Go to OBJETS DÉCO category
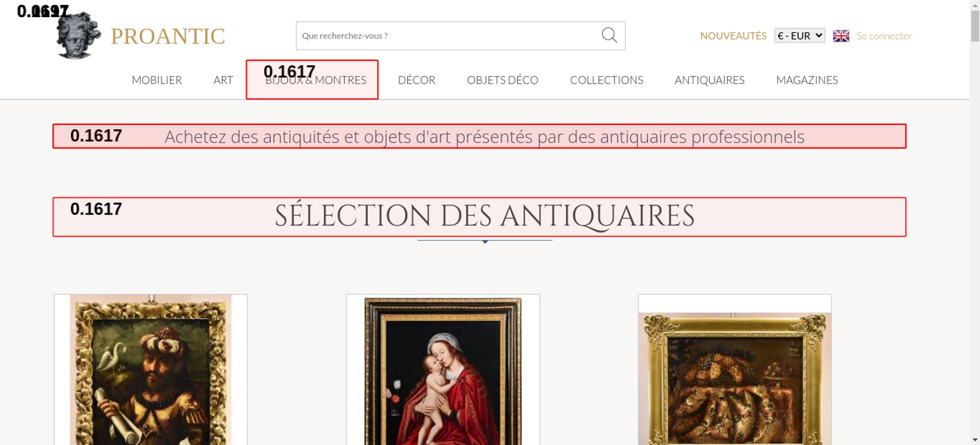Image resolution: width=980 pixels, height=445 pixels. pos(502,80)
